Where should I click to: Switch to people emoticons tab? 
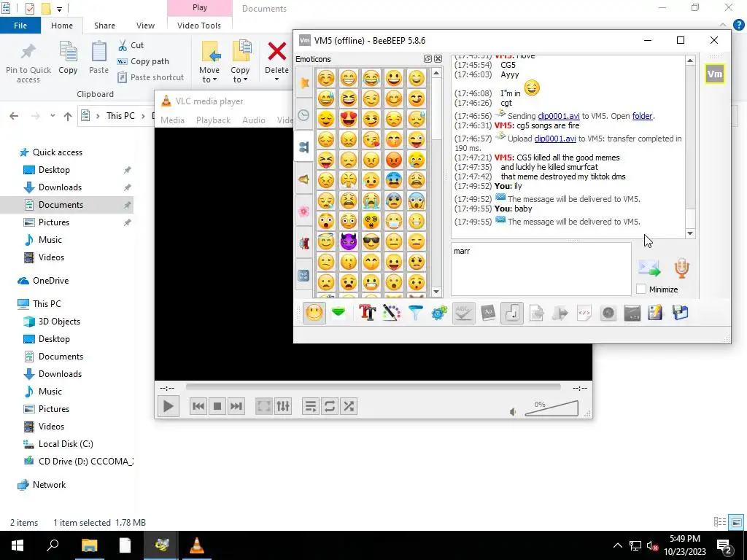pos(304,147)
